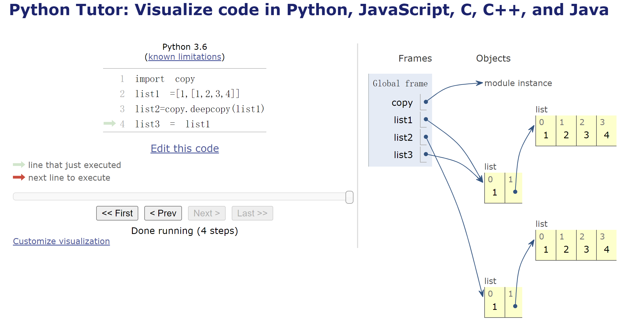Click the pointer dot next to list1 variable
The image size is (644, 328).
point(426,119)
